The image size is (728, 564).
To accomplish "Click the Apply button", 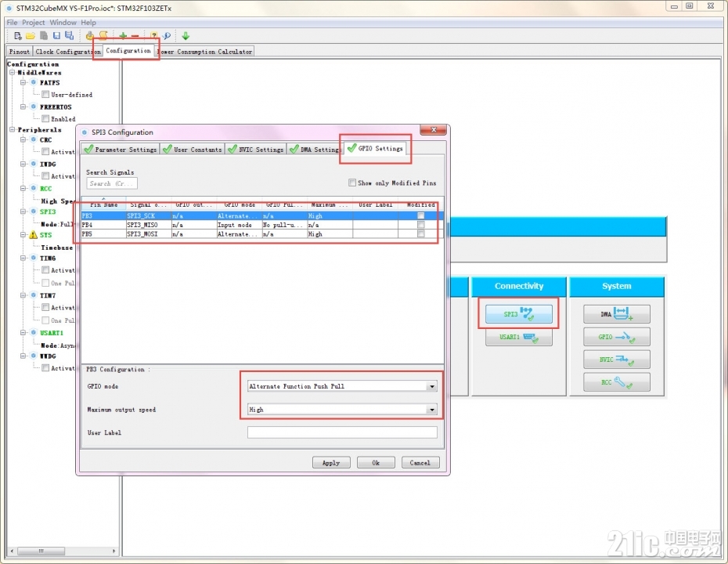I will click(x=331, y=463).
